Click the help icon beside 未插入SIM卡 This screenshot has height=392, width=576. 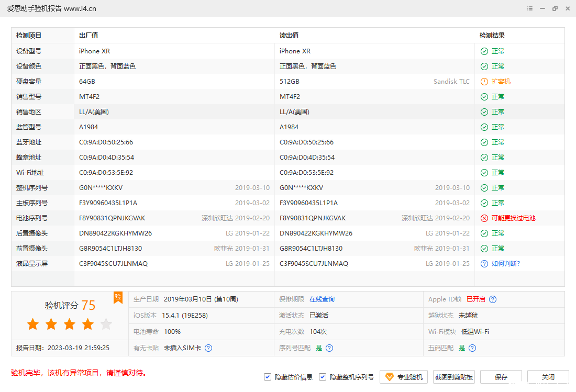(x=208, y=348)
